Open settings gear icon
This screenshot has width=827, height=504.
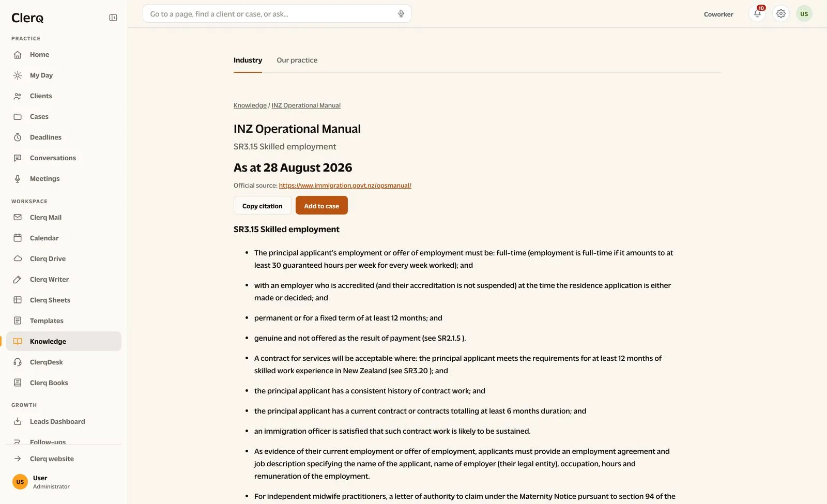click(781, 14)
